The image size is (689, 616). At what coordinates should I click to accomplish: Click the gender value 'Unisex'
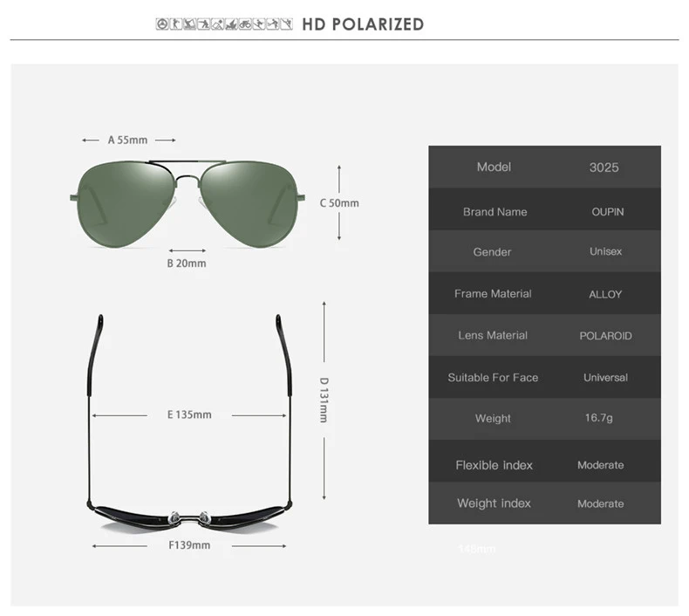click(x=605, y=251)
